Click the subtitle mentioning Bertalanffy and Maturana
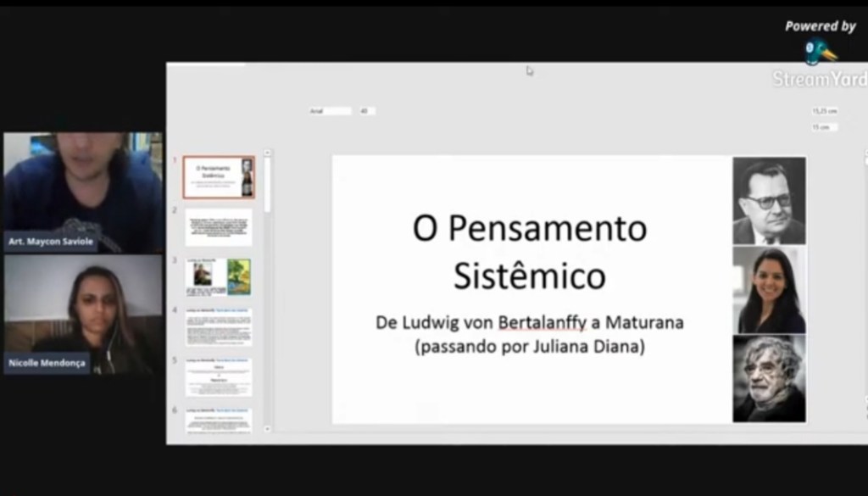 529,335
